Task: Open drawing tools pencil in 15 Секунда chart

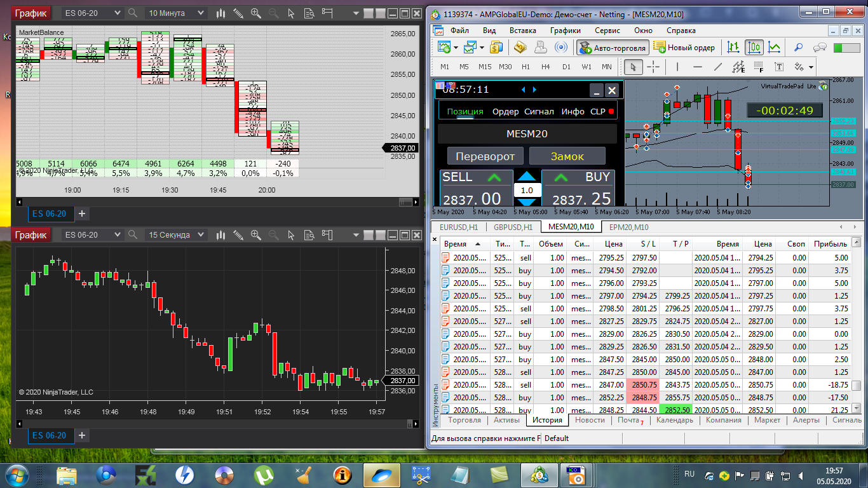Action: (x=238, y=235)
